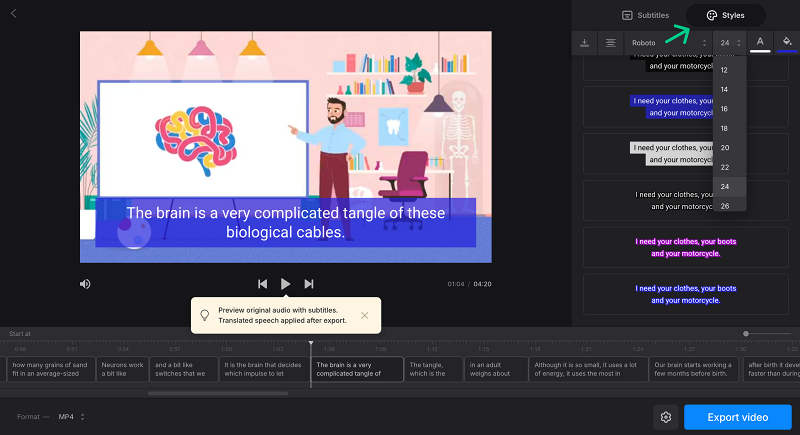This screenshot has height=435, width=800.
Task: Adjust the timeline zoom slider
Action: click(x=746, y=334)
